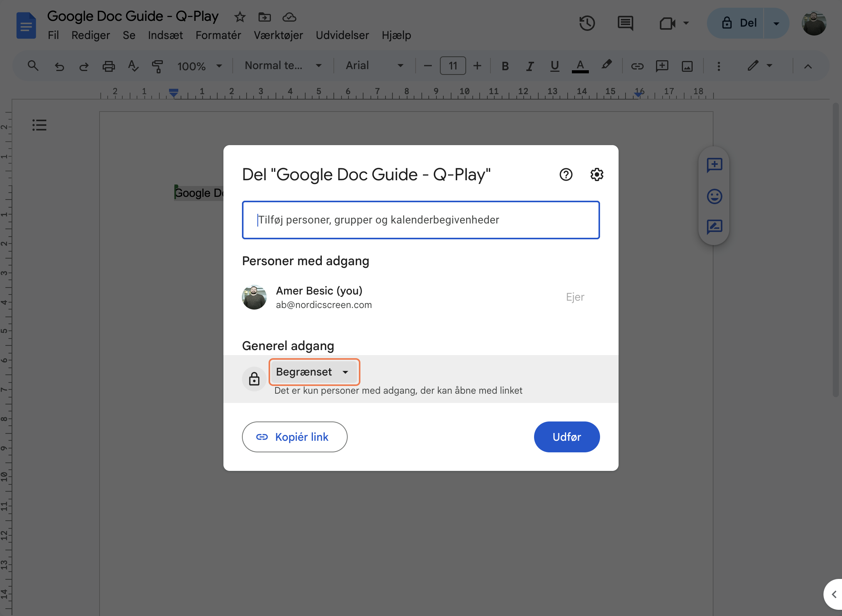Open the Rediger menu

[91, 35]
